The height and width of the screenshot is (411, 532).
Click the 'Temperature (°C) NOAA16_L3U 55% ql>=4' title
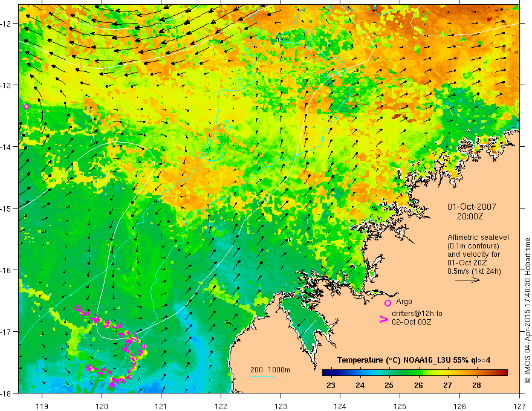point(414,360)
